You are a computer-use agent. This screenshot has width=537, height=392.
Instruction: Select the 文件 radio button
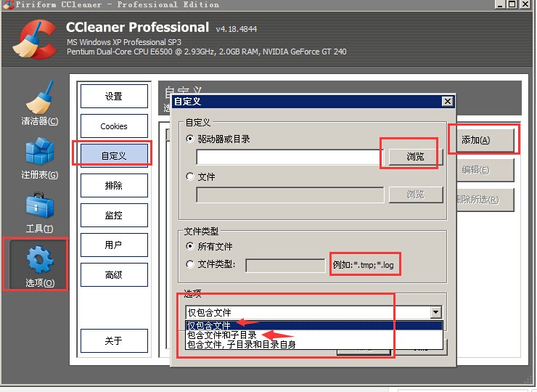click(x=191, y=176)
